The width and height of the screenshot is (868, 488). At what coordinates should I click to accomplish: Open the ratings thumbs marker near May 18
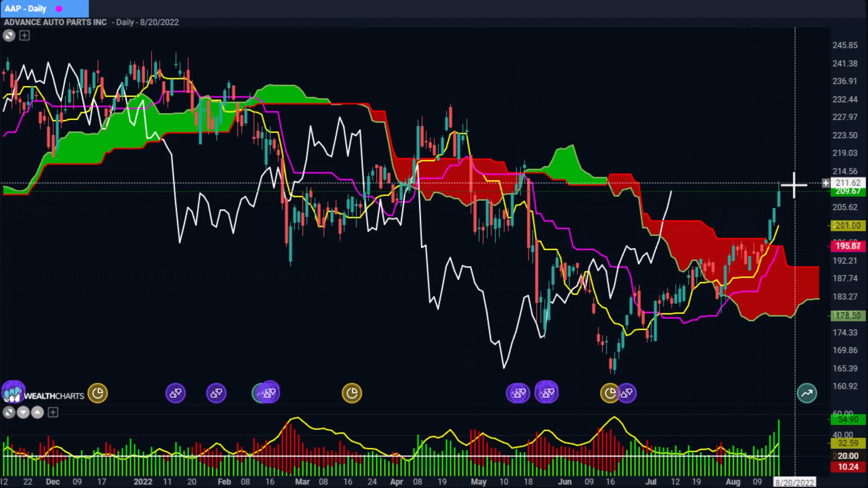point(547,393)
